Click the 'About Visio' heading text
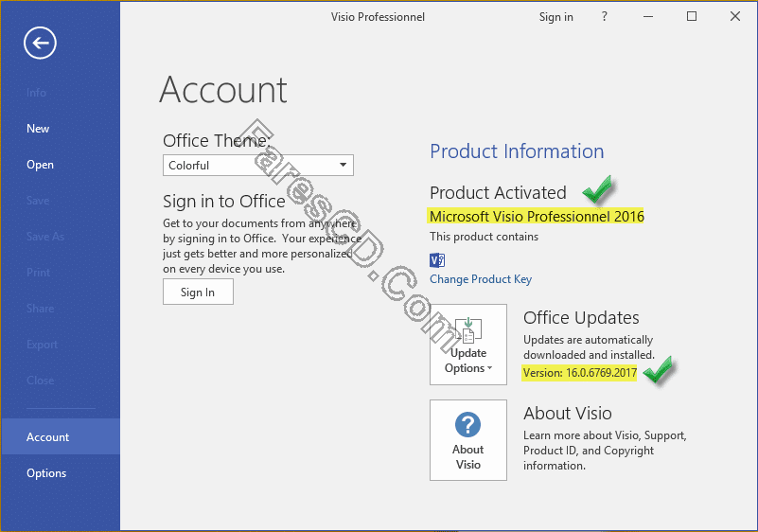The height and width of the screenshot is (532, 758). (x=568, y=414)
